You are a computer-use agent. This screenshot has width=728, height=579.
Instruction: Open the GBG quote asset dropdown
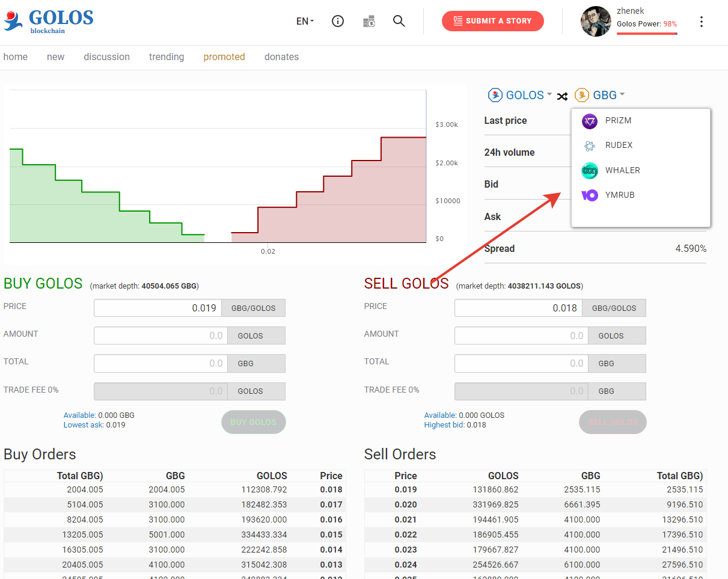coord(609,95)
